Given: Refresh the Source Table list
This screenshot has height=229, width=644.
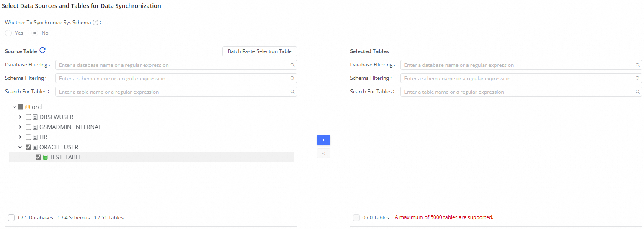Looking at the screenshot, I should [42, 51].
